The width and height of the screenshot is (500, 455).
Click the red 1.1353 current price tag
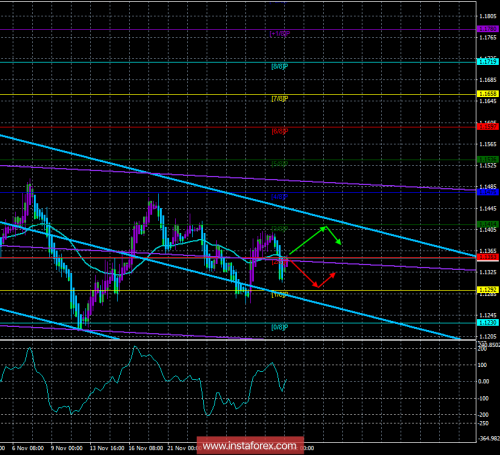pyautogui.click(x=488, y=257)
